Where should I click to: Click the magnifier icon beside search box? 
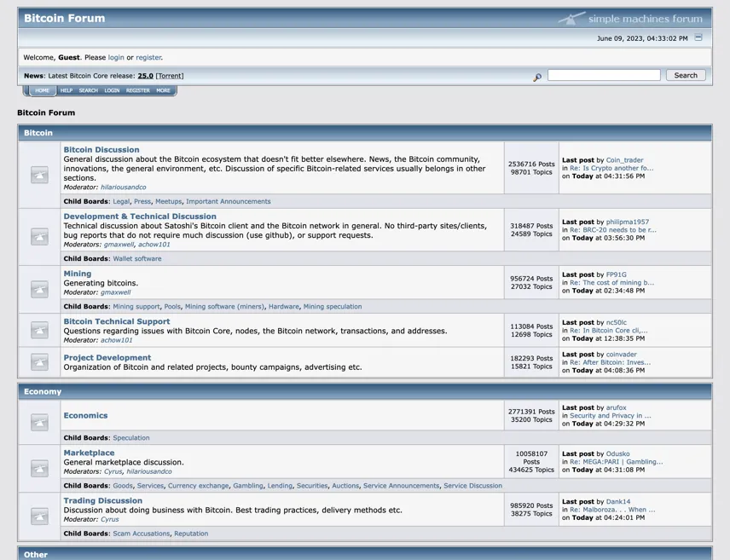tap(537, 77)
